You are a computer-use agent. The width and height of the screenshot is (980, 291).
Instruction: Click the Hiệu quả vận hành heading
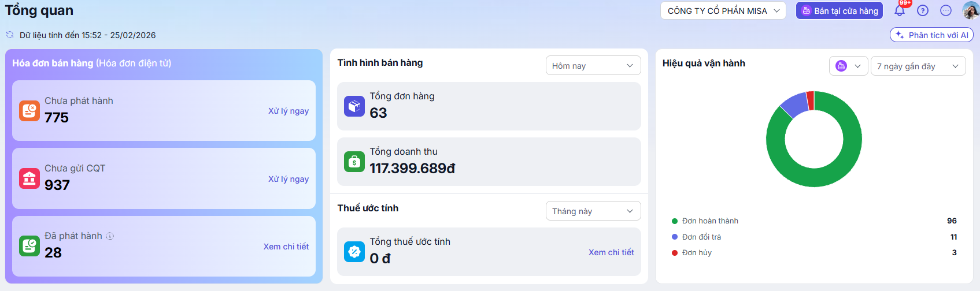(x=704, y=63)
